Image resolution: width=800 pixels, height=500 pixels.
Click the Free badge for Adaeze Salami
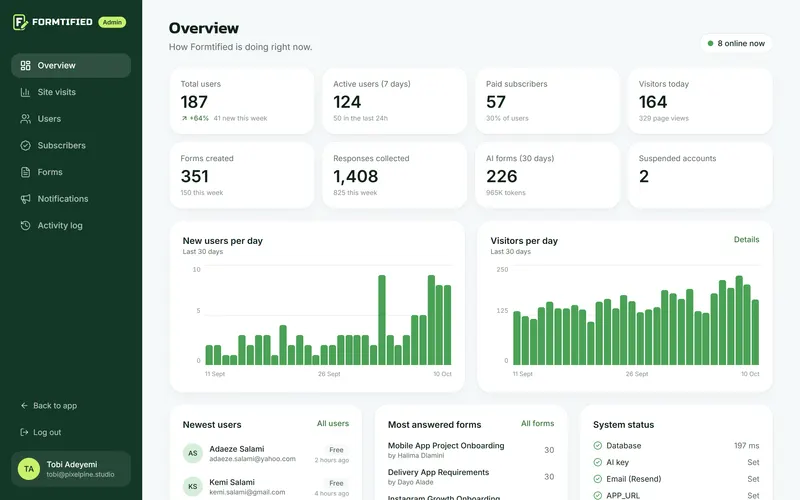point(336,450)
